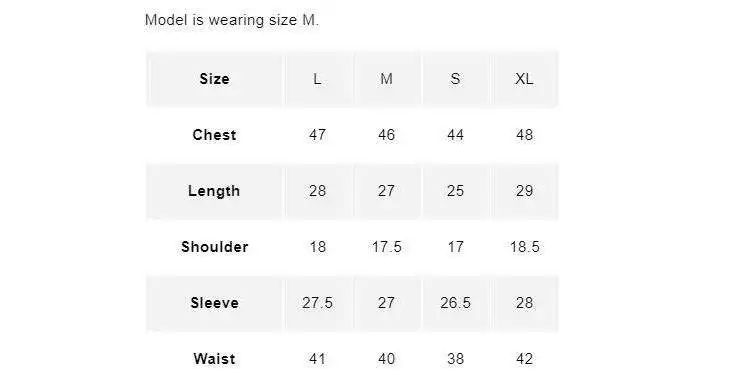
Task: Click the Chest row label
Action: (214, 135)
